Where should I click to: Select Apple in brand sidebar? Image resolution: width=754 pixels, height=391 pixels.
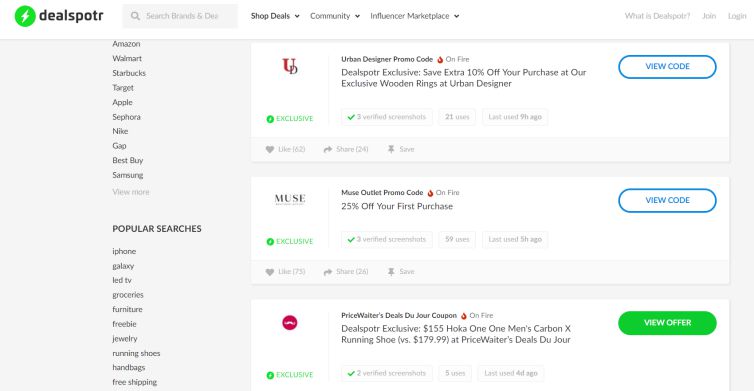pos(122,102)
